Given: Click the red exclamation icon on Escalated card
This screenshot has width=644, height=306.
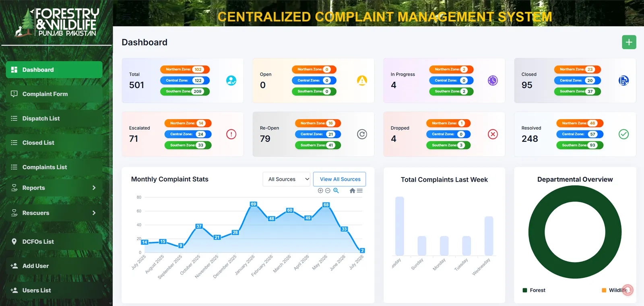Looking at the screenshot, I should (231, 134).
